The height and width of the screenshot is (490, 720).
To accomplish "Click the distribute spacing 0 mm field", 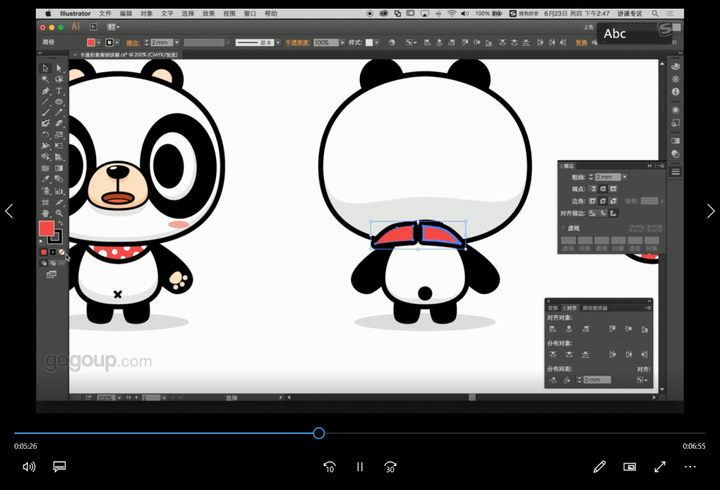I will tap(597, 380).
